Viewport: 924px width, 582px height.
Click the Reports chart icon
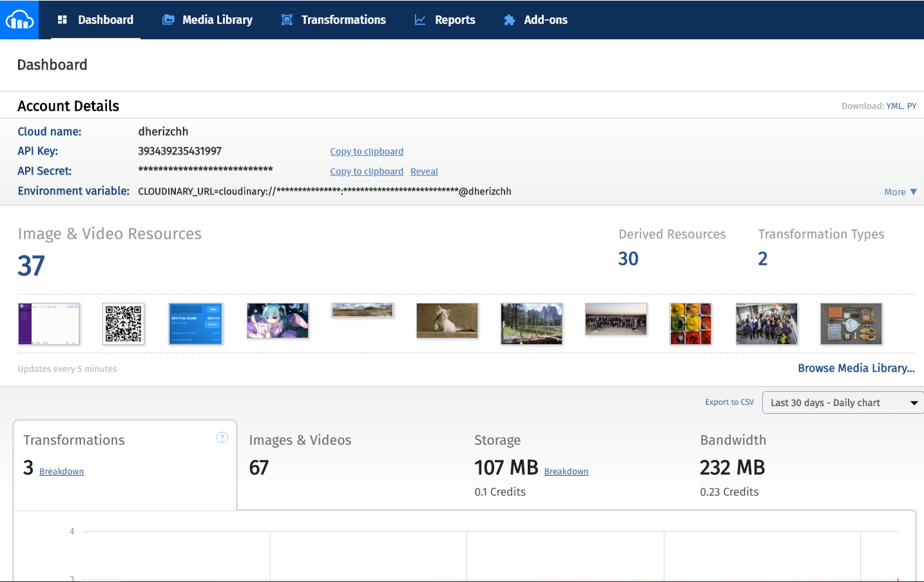pos(420,20)
